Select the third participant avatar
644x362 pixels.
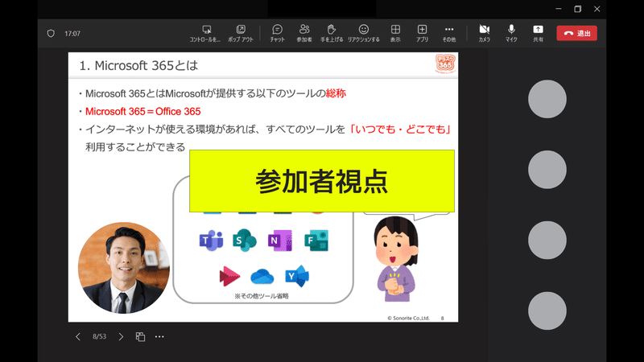(547, 240)
